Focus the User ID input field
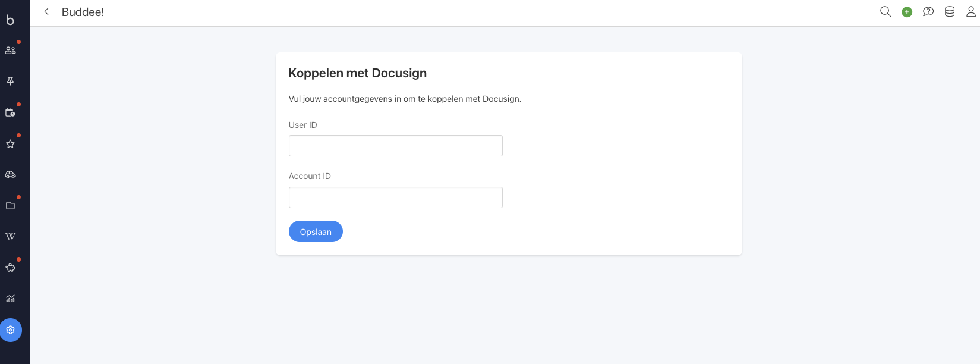The height and width of the screenshot is (364, 980). [x=396, y=146]
